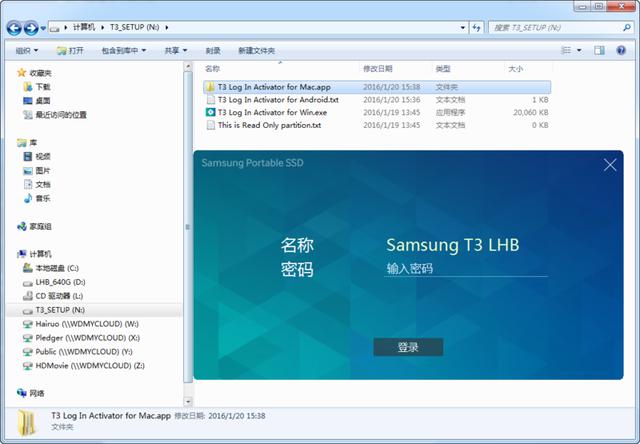The width and height of the screenshot is (640, 444).
Task: Toggle the preview pane icon
Action: (x=599, y=50)
